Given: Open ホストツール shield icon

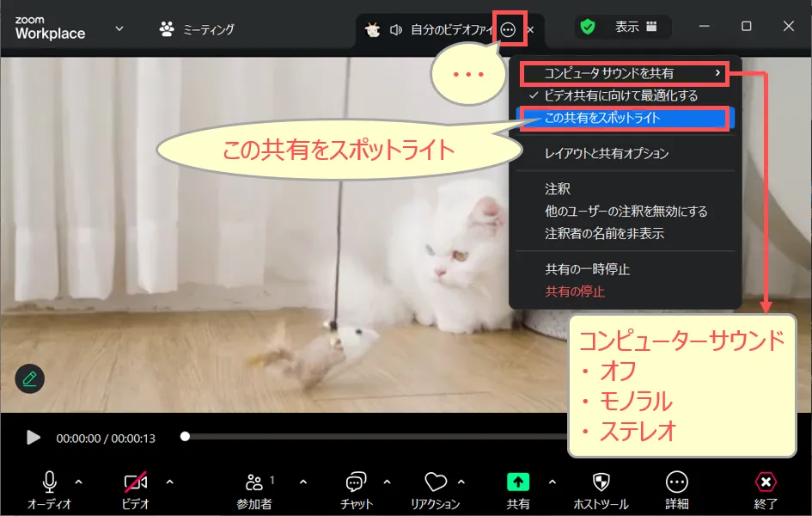Looking at the screenshot, I should (601, 482).
